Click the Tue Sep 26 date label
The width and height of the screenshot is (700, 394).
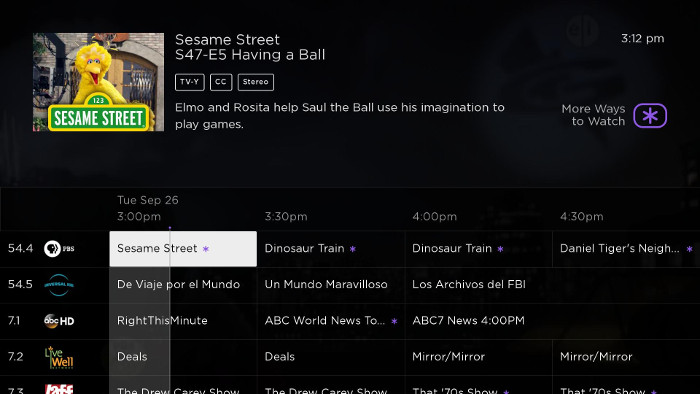tap(148, 200)
